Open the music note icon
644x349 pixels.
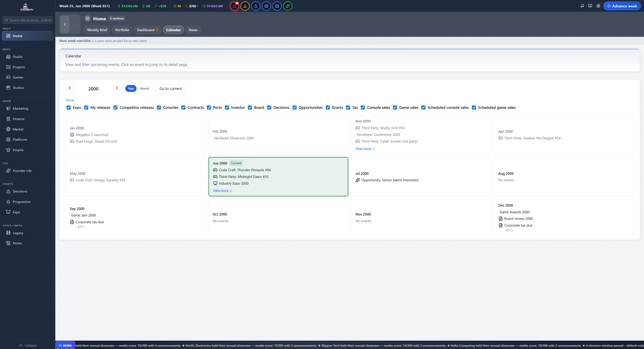tap(582, 6)
